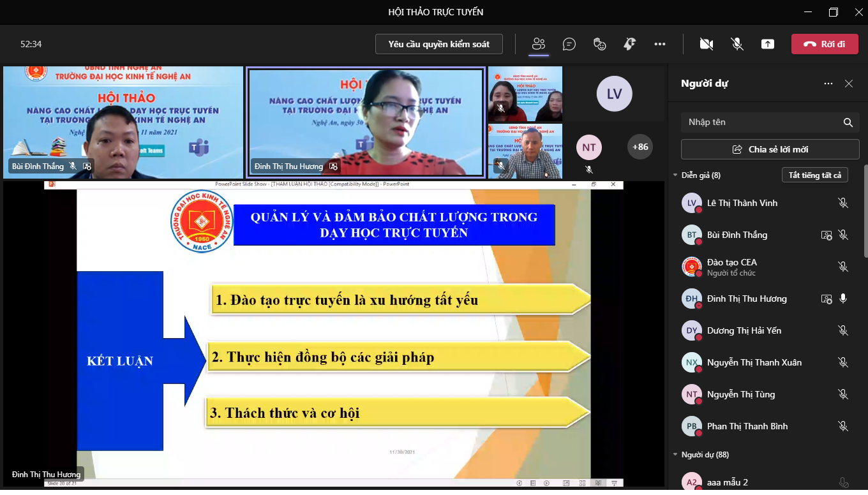The image size is (868, 495).
Task: Click the name Nguyễn Thị Tùng
Action: click(741, 394)
